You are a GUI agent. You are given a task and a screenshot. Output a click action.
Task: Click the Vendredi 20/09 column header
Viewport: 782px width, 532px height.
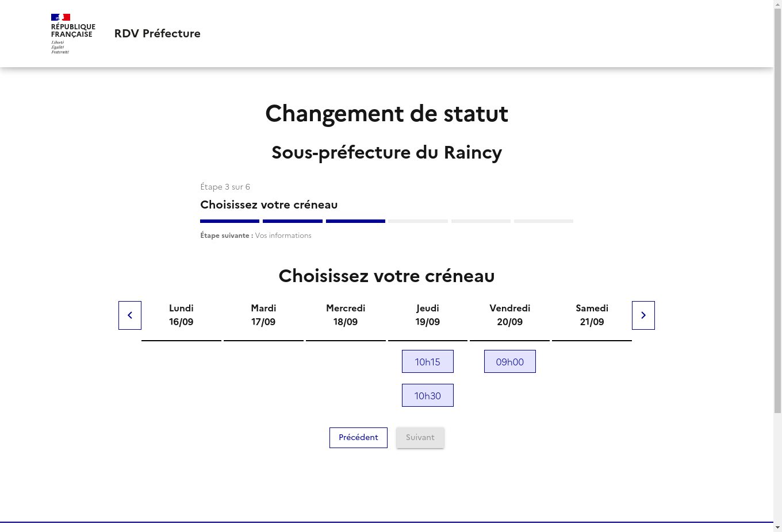click(x=510, y=315)
